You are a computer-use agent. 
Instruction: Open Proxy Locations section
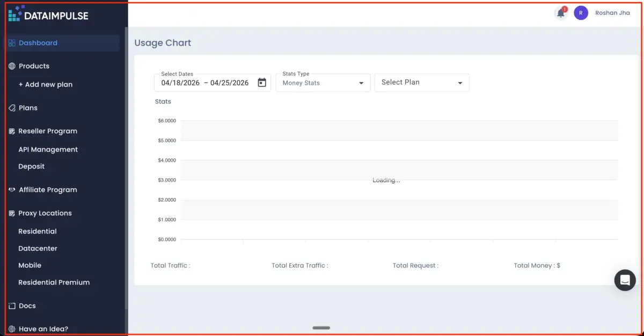click(45, 213)
